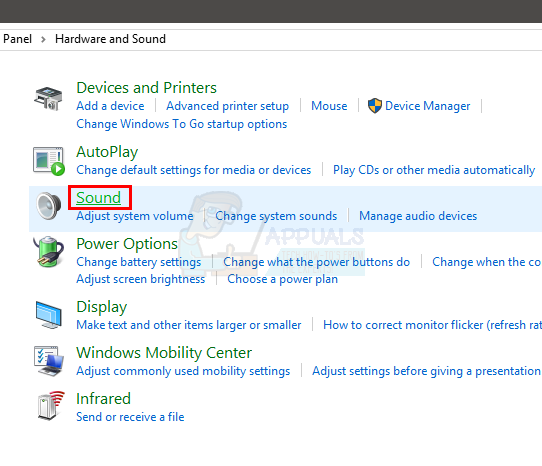Screen dimensions: 542x466
Task: Open Change Windows To Go startup options
Action: (181, 124)
